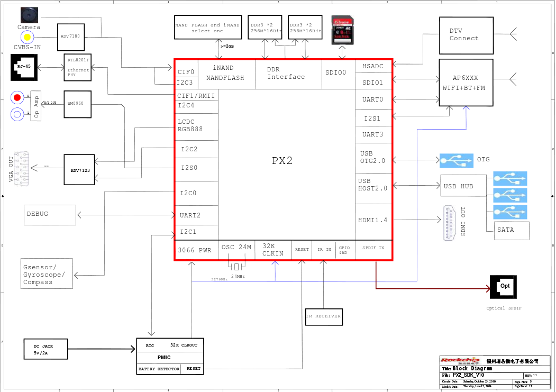
Task: Click the AP6XXX WIFI+BT+FM block
Action: (x=466, y=83)
